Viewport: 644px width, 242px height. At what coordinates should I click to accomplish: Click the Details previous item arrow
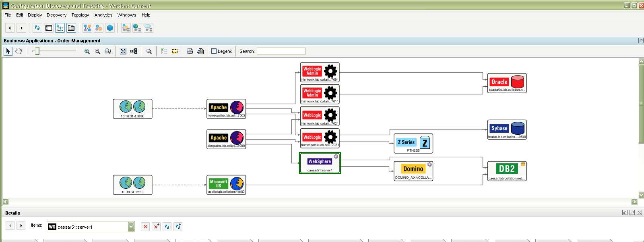click(x=10, y=225)
